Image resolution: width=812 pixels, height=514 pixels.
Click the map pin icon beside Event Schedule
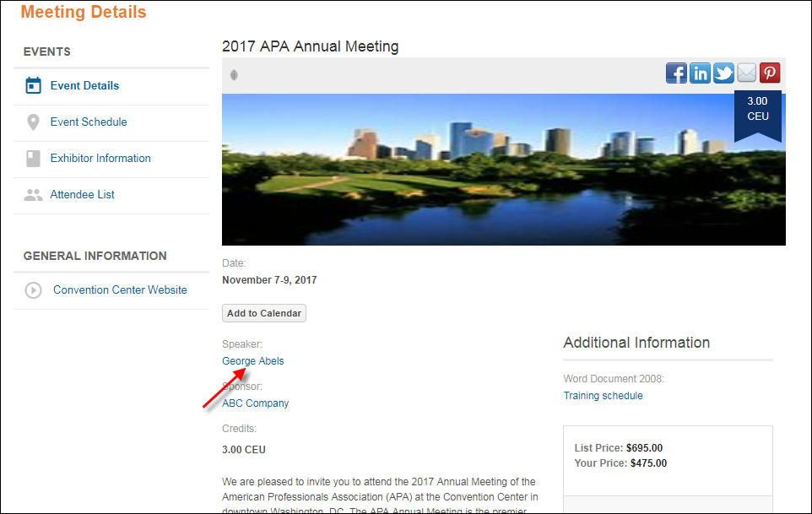33,122
